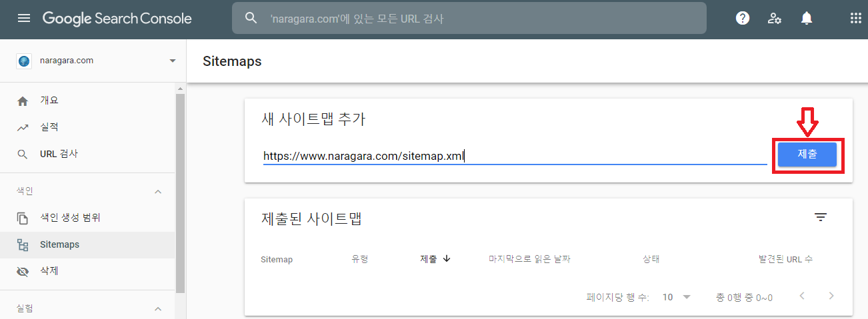
Task: Click the sidebar vertical scrollbar thumb
Action: 179,193
